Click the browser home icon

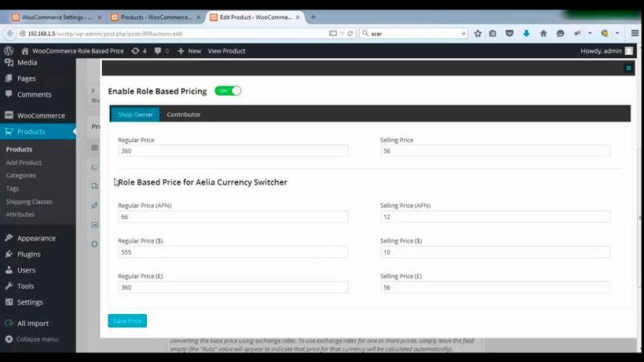(x=543, y=34)
